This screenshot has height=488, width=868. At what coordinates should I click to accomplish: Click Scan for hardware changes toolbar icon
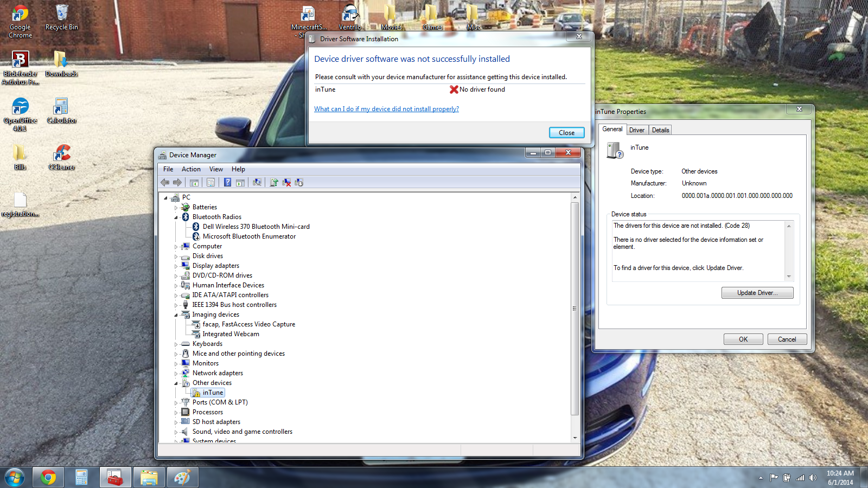point(257,183)
